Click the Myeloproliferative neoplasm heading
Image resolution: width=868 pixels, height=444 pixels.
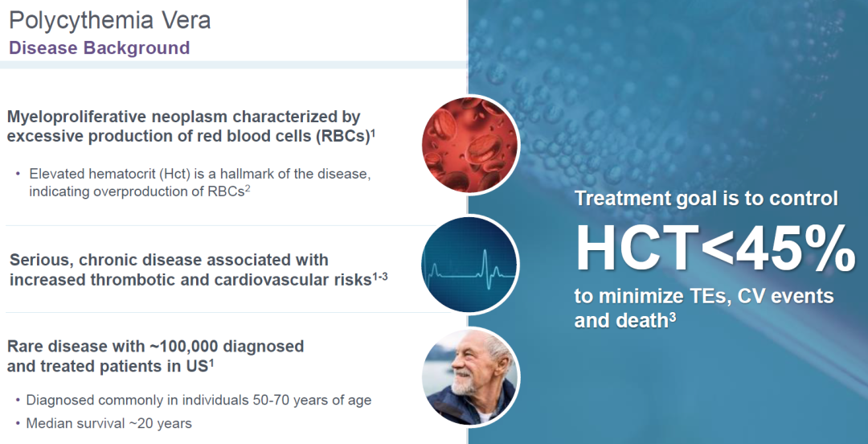(191, 126)
